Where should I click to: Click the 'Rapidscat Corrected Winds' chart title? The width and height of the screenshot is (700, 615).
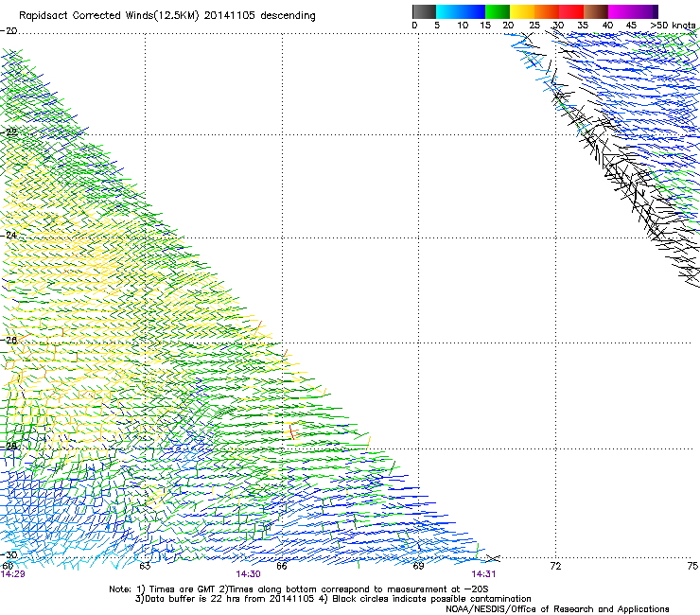coord(167,16)
